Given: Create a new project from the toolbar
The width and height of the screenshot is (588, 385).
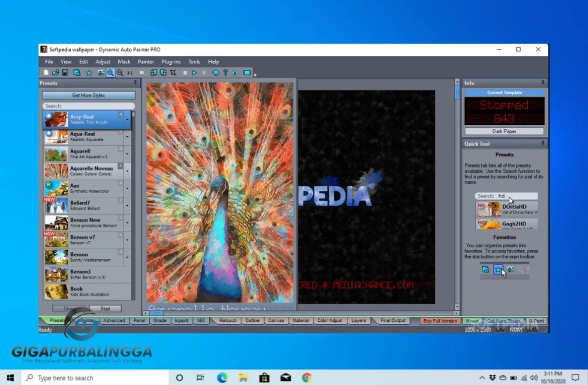Looking at the screenshot, I should pos(46,72).
